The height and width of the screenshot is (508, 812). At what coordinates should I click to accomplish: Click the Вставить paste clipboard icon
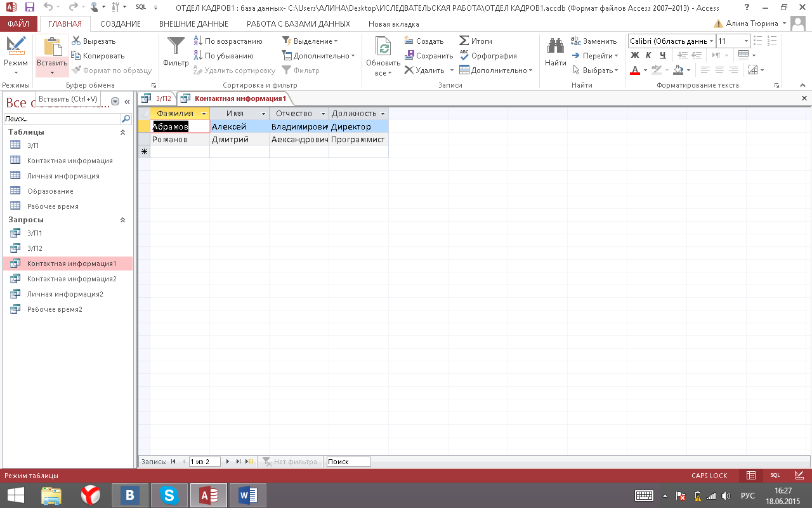click(52, 48)
